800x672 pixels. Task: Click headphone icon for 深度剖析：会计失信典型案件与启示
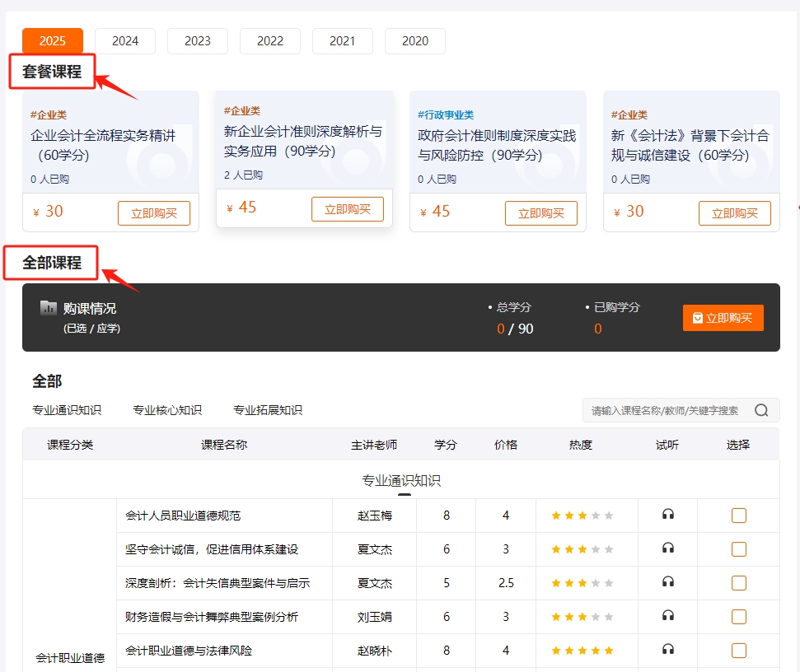click(668, 582)
